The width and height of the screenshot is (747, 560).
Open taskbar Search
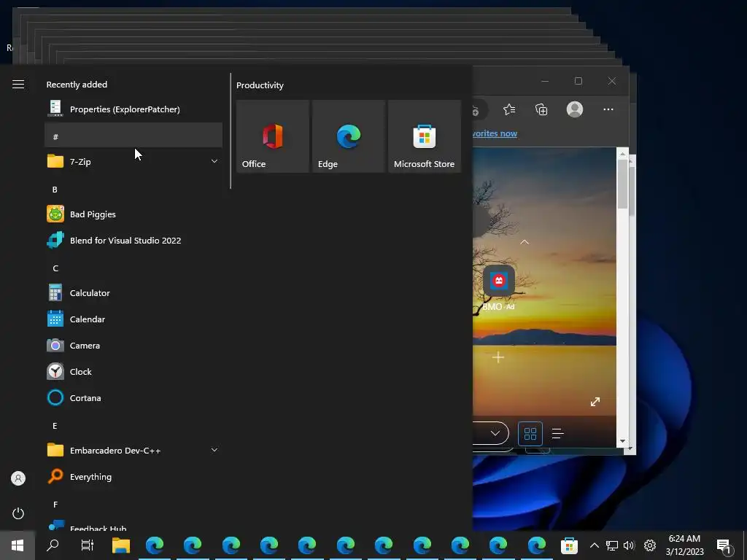click(53, 545)
